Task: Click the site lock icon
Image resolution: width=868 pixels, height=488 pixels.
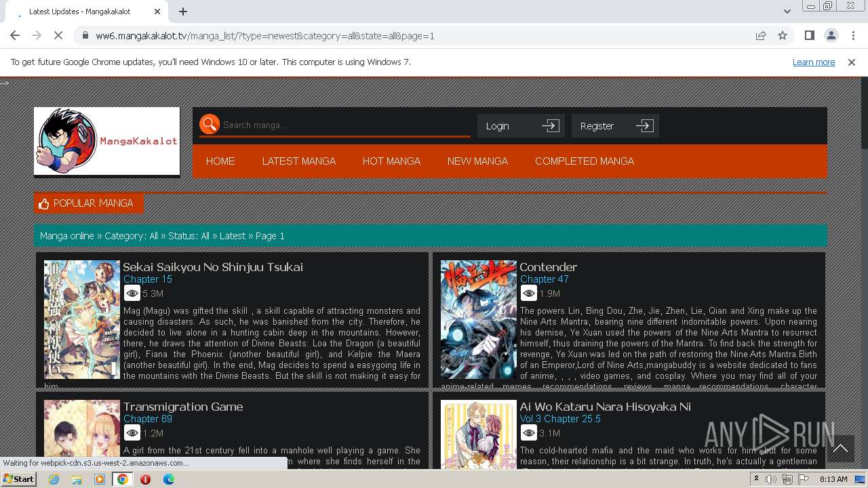Action: (x=85, y=35)
